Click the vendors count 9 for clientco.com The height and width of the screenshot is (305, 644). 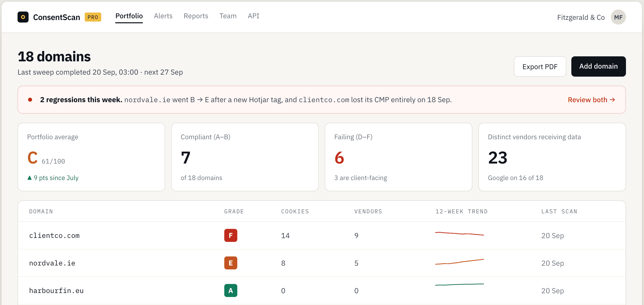[x=356, y=236]
